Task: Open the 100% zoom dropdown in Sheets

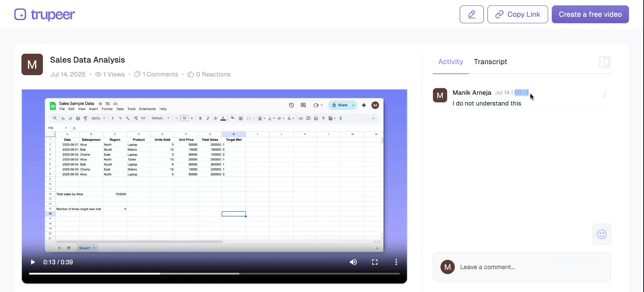Action: tap(98, 118)
